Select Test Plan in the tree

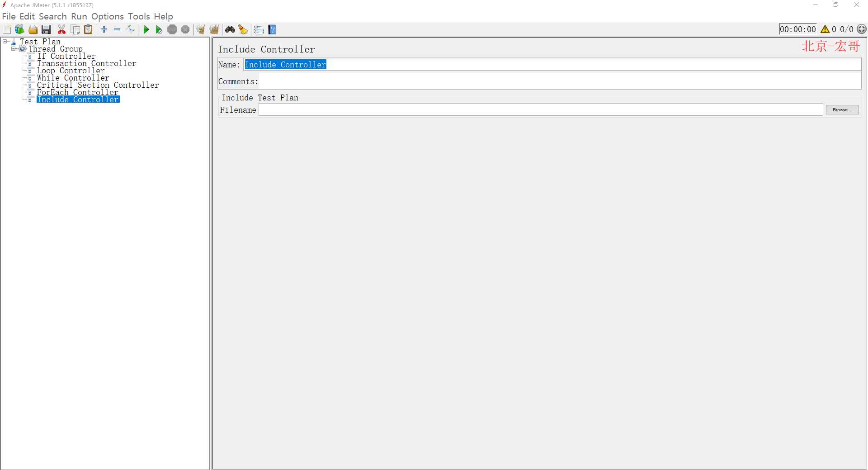(40, 42)
